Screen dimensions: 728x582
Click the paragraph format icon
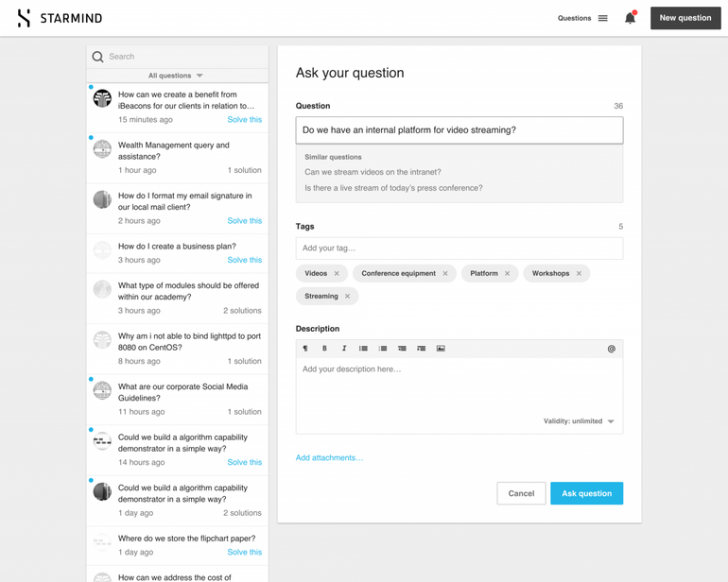pos(305,349)
